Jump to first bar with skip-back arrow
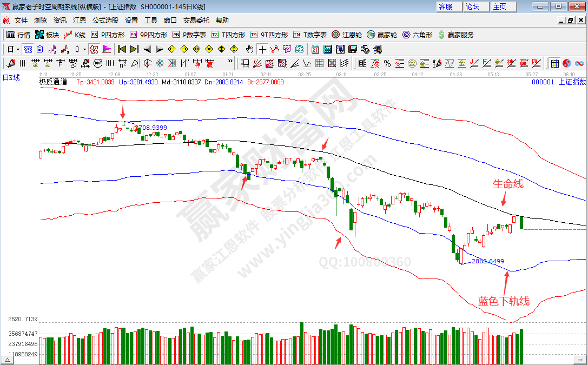 (122, 49)
